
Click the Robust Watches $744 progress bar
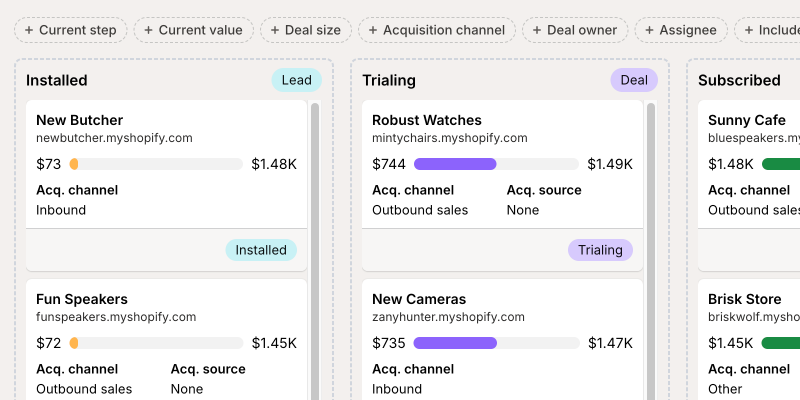tap(496, 164)
